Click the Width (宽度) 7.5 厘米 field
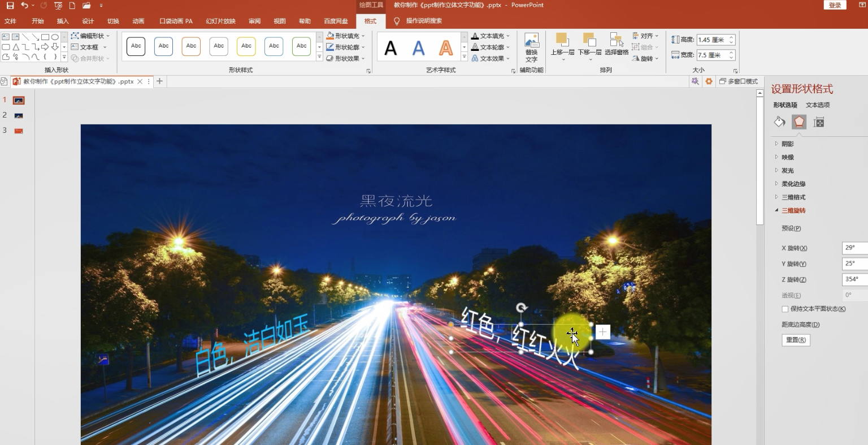 click(x=715, y=55)
